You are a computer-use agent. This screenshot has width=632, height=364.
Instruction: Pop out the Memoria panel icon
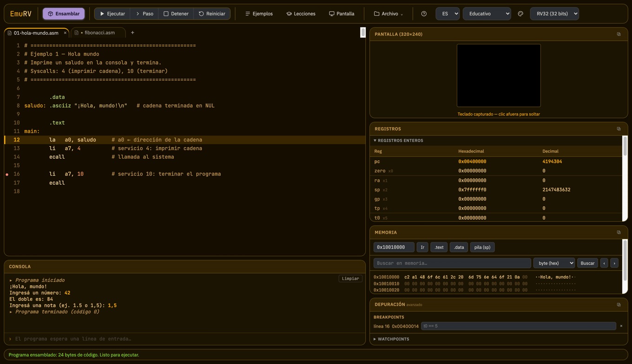[619, 233]
